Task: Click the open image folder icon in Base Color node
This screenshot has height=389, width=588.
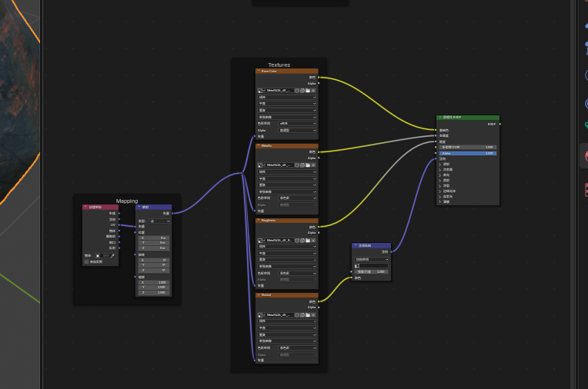Action: pyautogui.click(x=308, y=91)
